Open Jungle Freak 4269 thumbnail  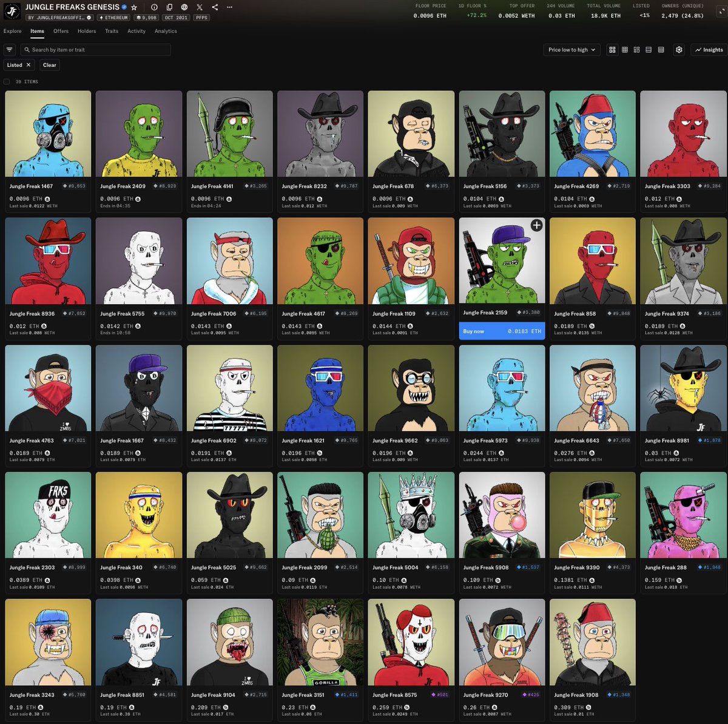click(x=593, y=134)
